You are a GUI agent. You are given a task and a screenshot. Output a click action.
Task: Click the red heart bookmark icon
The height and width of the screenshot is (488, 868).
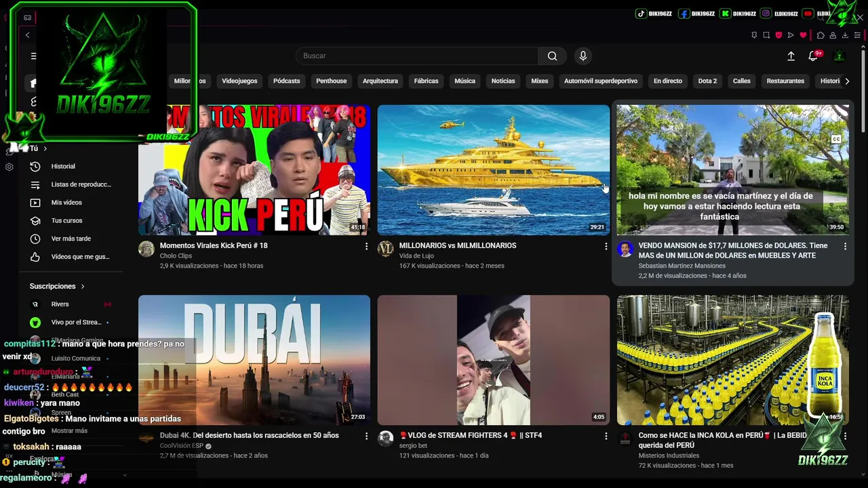pos(803,35)
